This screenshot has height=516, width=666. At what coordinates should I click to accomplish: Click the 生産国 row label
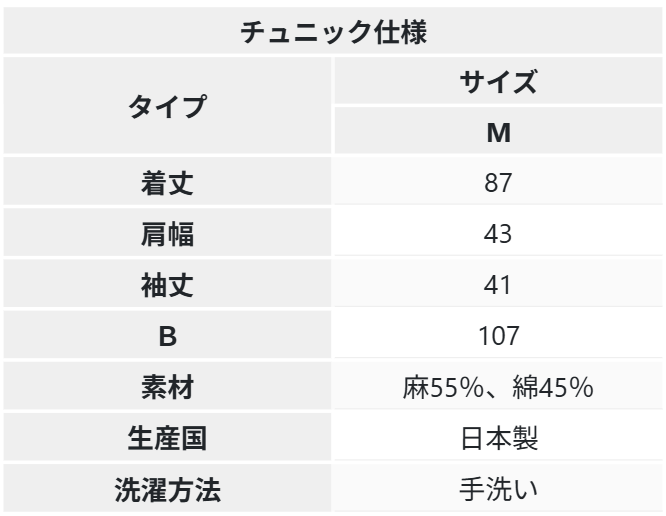[167, 439]
